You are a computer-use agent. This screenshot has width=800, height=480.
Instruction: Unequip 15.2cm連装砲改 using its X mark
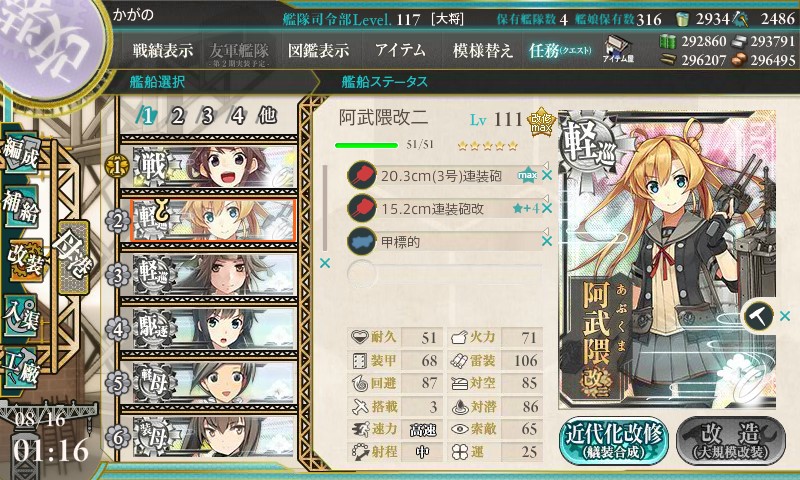coord(547,208)
